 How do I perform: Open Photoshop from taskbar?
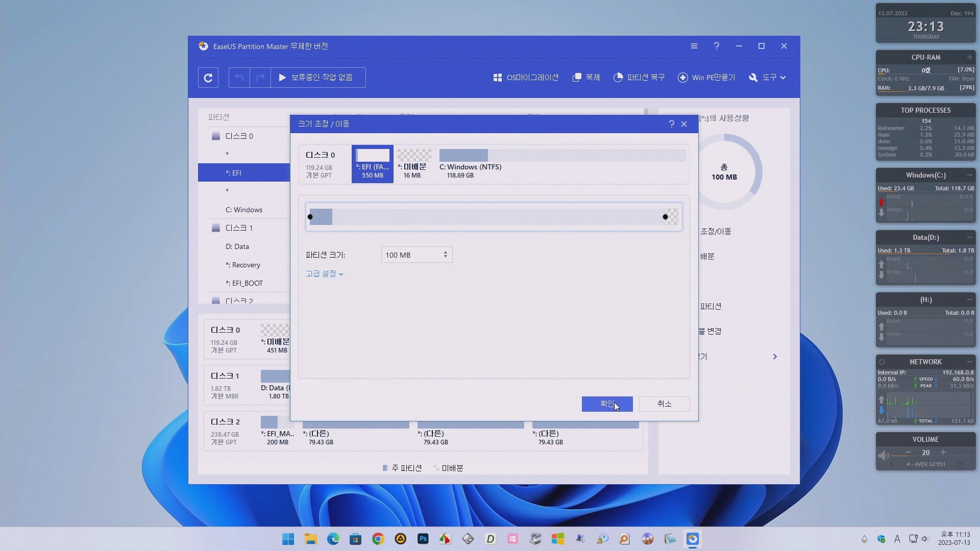[x=423, y=539]
